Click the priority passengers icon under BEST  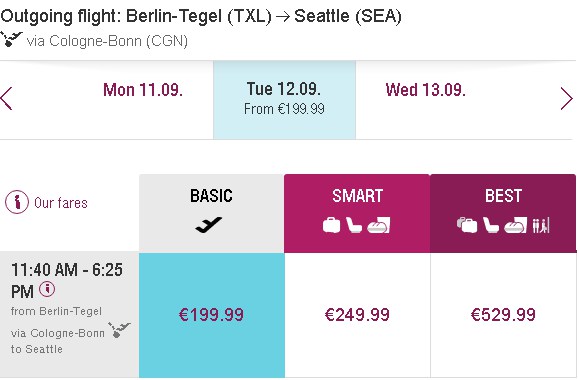point(541,225)
